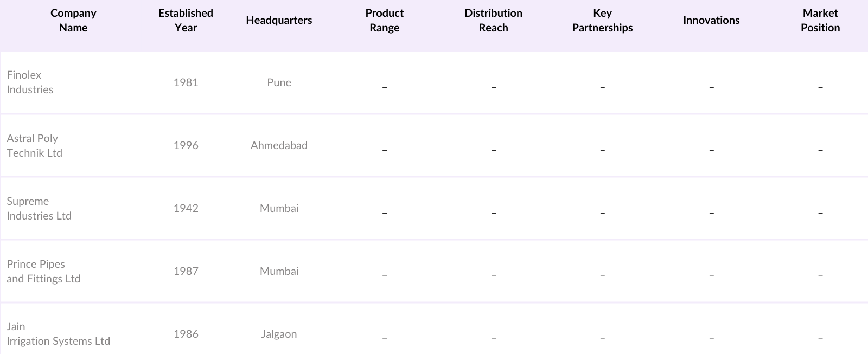Click the Key Partnerships column header
The image size is (868, 354).
tap(602, 21)
